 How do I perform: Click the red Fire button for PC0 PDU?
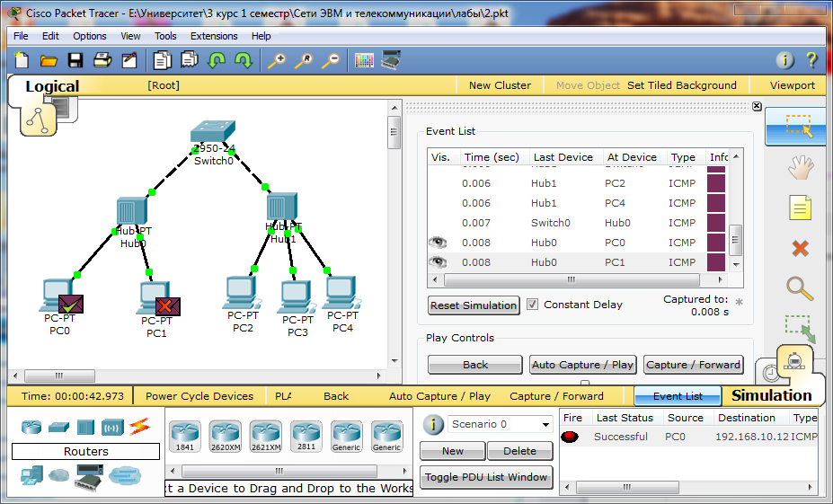(x=570, y=437)
